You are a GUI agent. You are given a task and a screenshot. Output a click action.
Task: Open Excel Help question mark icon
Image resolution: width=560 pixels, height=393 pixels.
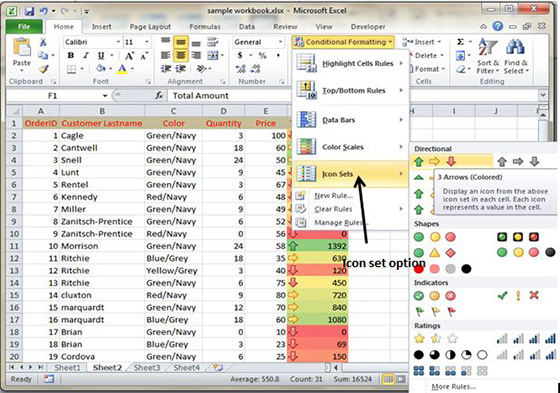coord(498,26)
